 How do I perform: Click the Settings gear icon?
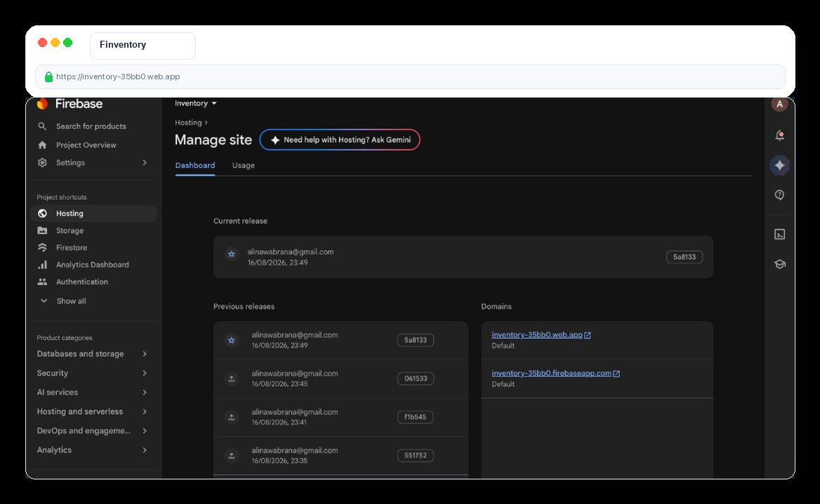(42, 163)
